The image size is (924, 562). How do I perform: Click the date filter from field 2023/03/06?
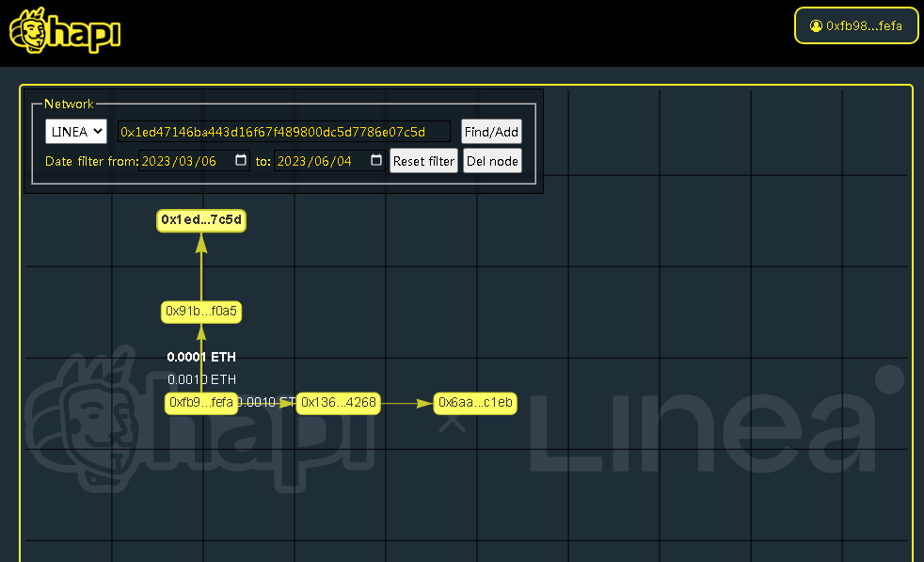pos(194,161)
